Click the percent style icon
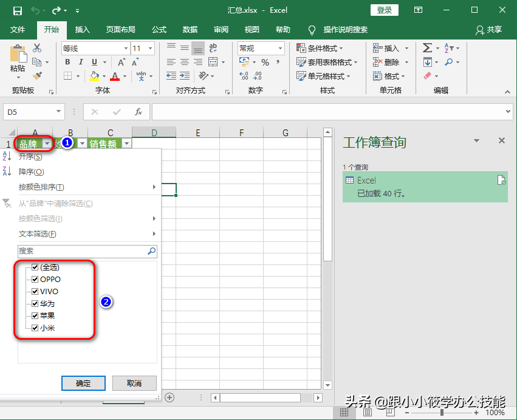Screen dimensions: 517x420 [x=265, y=62]
